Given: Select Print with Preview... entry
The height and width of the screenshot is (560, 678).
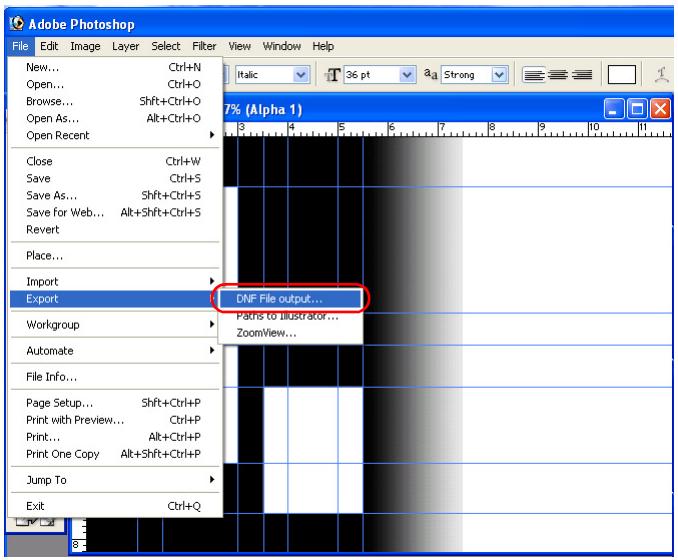Looking at the screenshot, I should tap(115, 420).
